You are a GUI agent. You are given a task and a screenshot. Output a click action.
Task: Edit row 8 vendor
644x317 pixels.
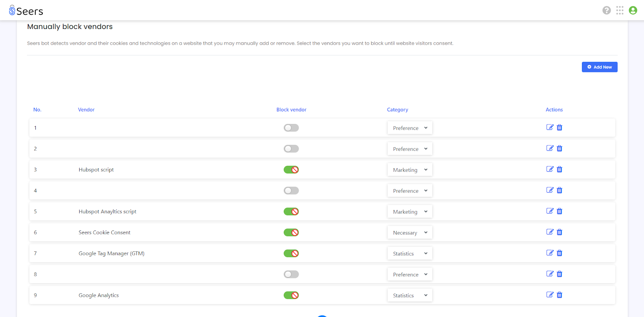550,274
